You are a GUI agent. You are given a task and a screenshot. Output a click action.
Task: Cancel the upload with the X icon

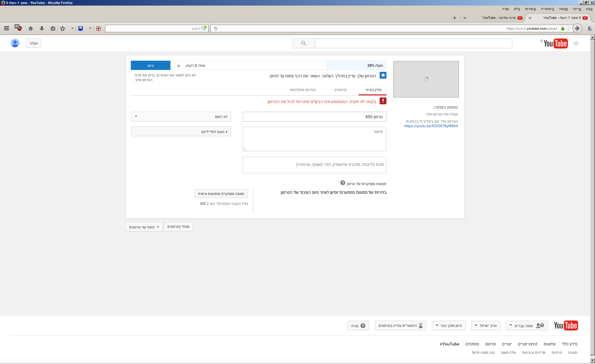178,66
